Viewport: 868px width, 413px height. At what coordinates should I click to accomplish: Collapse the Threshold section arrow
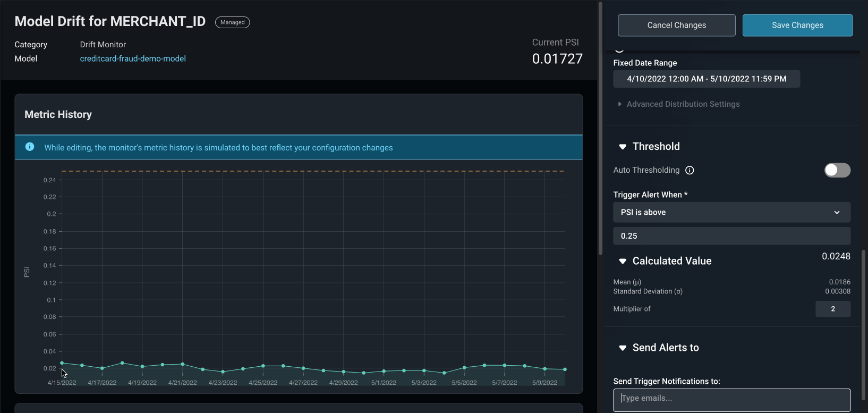click(x=623, y=147)
